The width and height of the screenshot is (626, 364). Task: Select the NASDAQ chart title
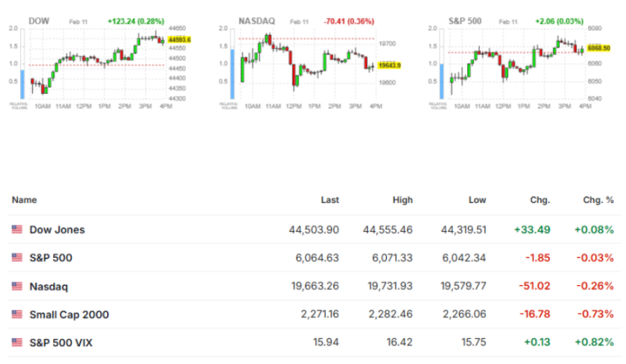click(x=257, y=21)
